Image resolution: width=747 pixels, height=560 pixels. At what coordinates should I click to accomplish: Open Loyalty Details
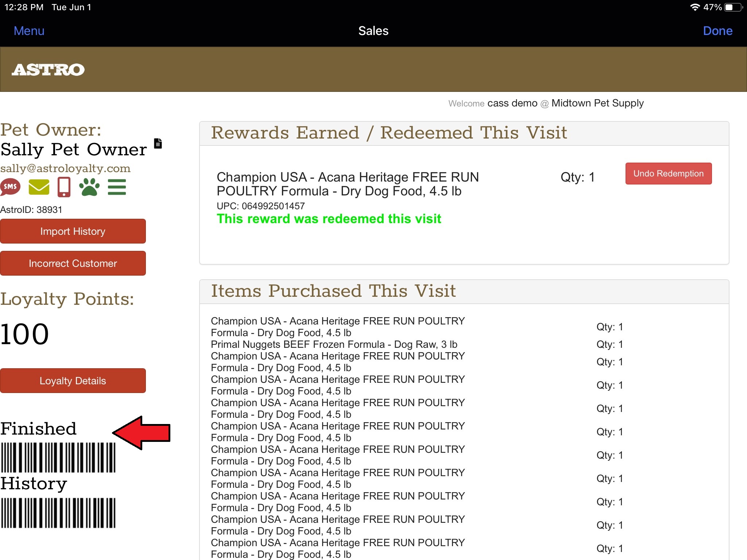[x=73, y=381]
